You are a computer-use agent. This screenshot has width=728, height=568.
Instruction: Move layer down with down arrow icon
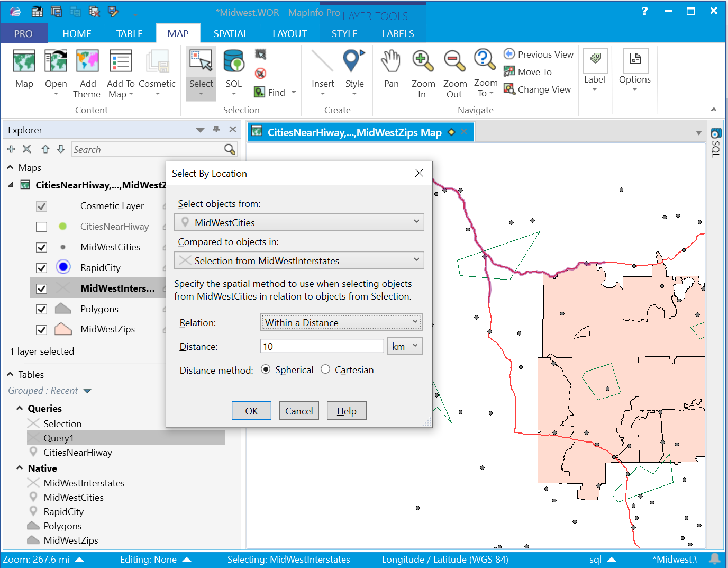pyautogui.click(x=61, y=149)
